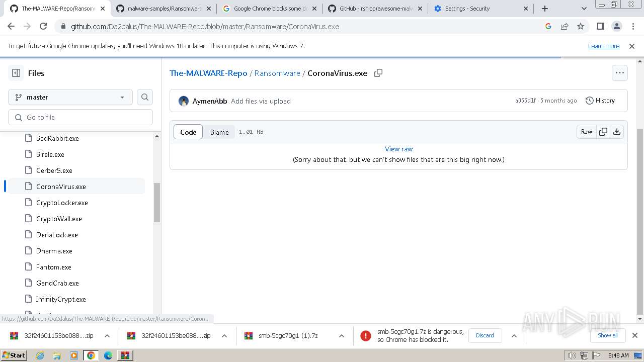Open the three-dot more options menu
644x362 pixels.
click(x=620, y=73)
